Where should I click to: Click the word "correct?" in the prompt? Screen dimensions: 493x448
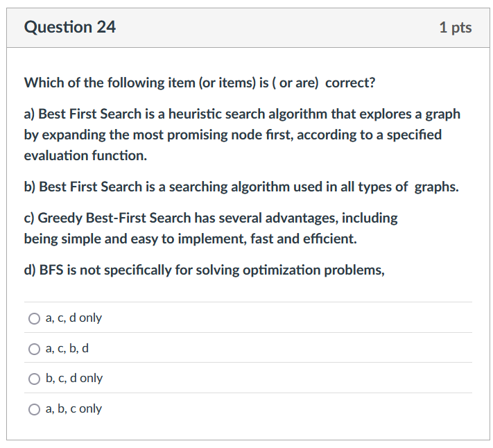350,83
